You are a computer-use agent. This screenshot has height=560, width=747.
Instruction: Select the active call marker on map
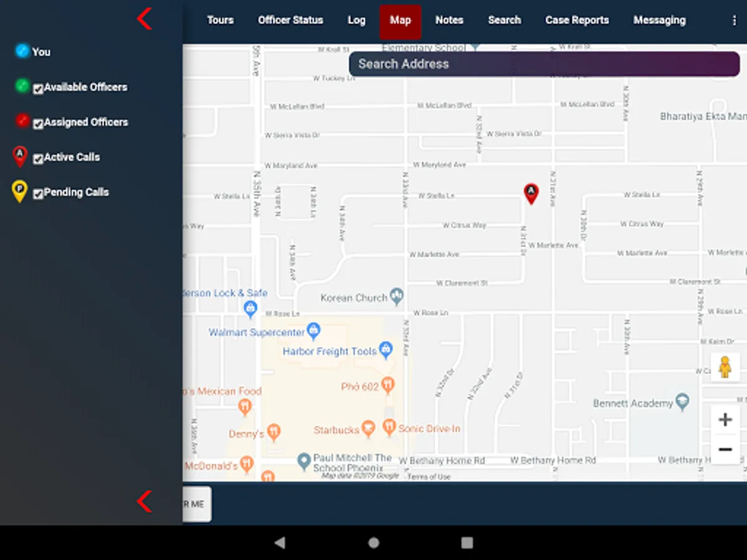click(531, 194)
